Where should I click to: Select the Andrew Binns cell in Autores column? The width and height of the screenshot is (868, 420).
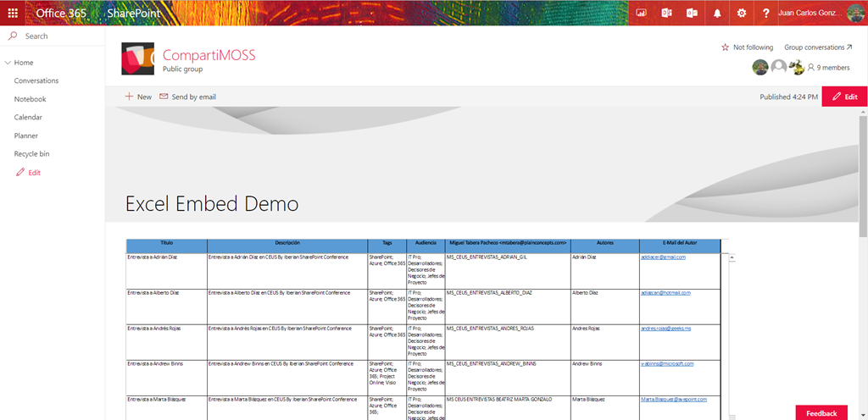pyautogui.click(x=605, y=378)
